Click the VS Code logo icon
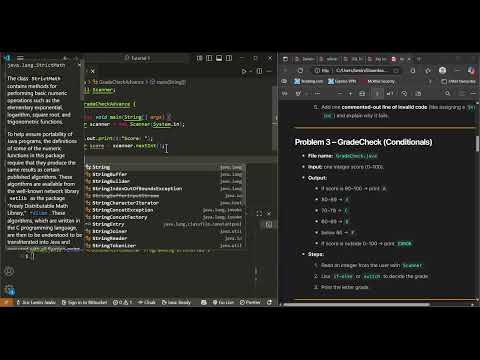480x360 pixels. [7, 58]
